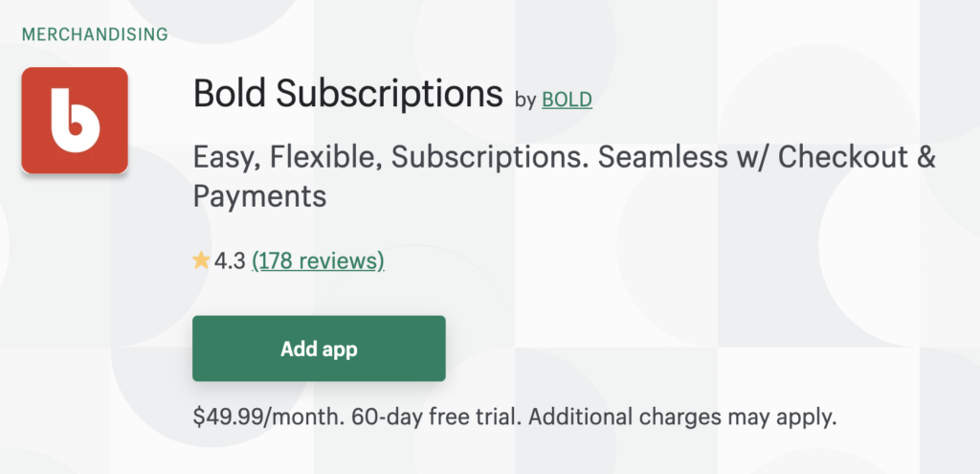Screen dimensions: 980x474
Task: Open the BOLD developer link
Action: (567, 99)
